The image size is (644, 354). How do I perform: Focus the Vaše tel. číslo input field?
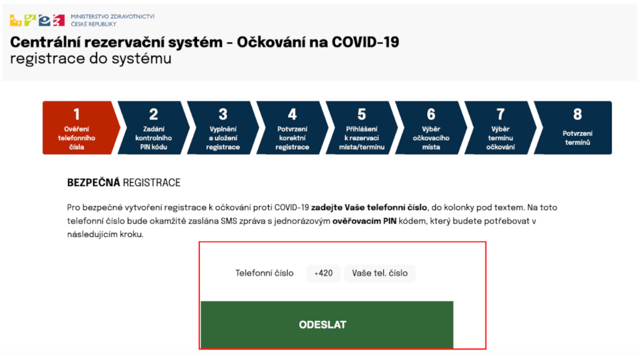click(x=380, y=273)
